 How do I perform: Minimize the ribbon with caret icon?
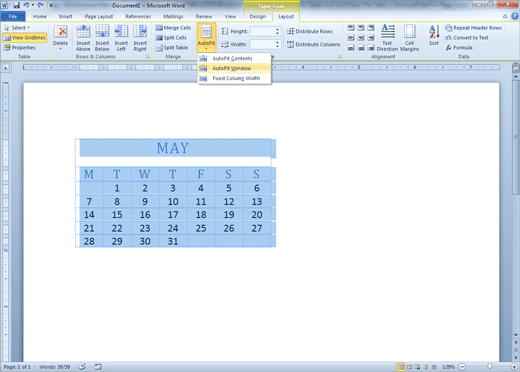coord(505,16)
